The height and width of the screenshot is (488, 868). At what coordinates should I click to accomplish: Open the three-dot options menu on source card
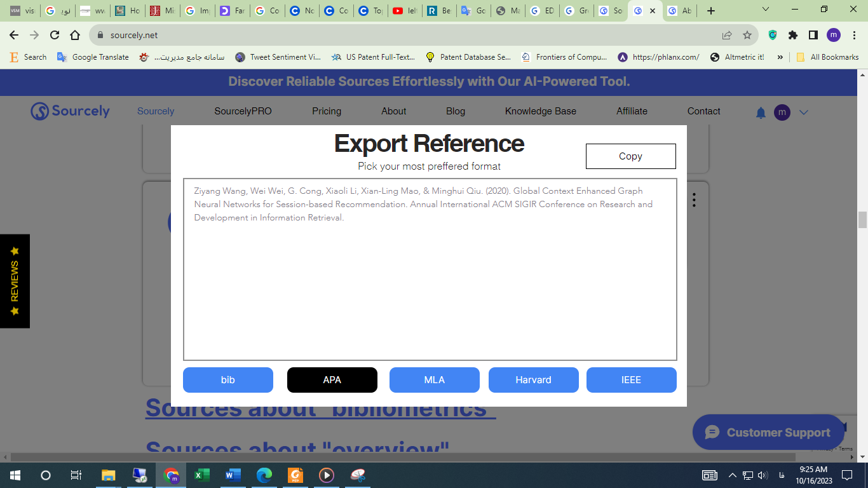point(694,200)
